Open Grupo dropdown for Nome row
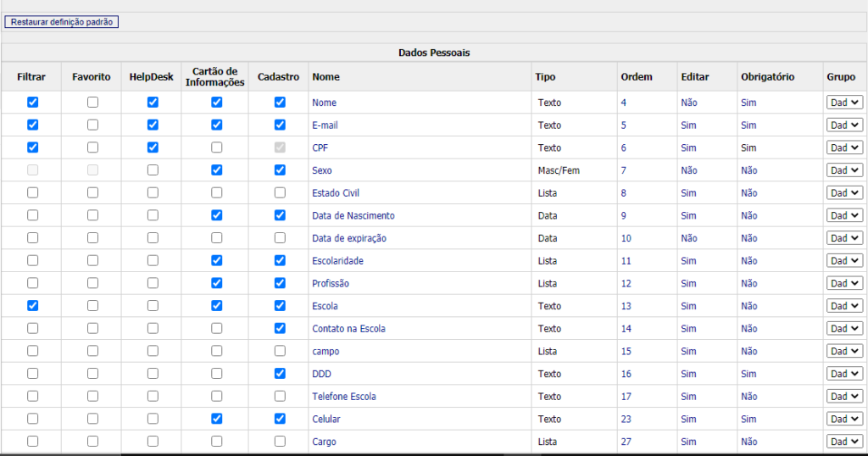This screenshot has width=868, height=456. 844,103
